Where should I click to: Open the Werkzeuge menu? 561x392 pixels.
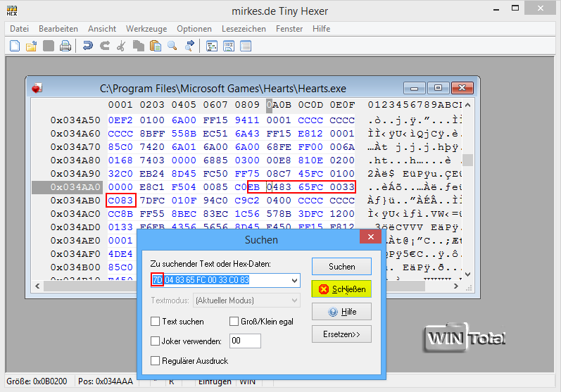tap(146, 29)
